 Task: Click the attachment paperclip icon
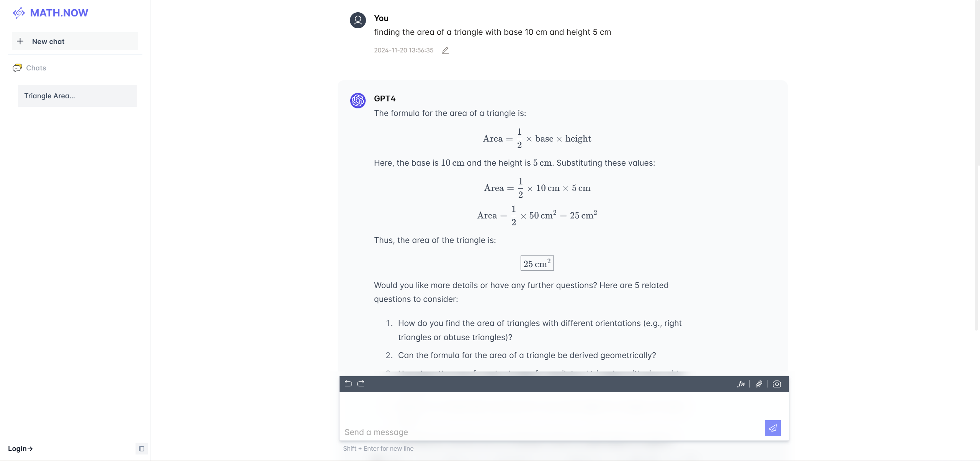click(758, 384)
